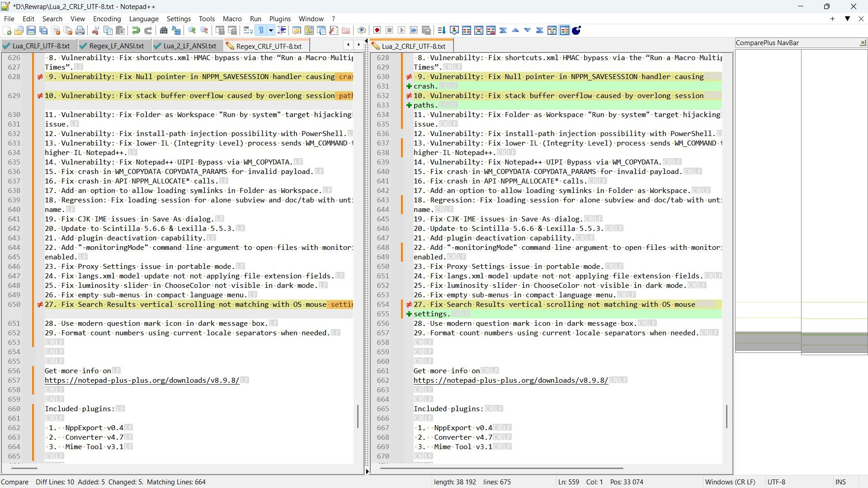Viewport: 868px width, 488px height.
Task: Close the ComparePlus NavBar panel
Action: tap(863, 42)
